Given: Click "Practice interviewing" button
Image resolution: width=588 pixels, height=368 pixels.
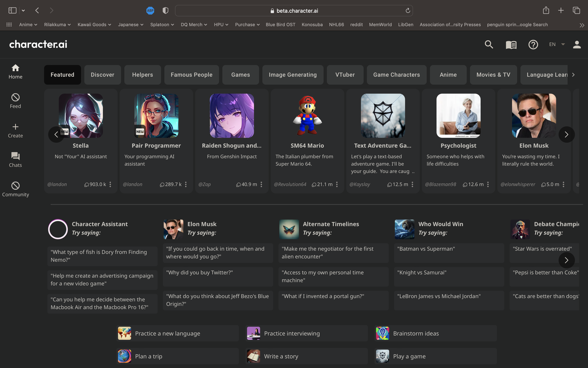Looking at the screenshot, I should (x=306, y=333).
